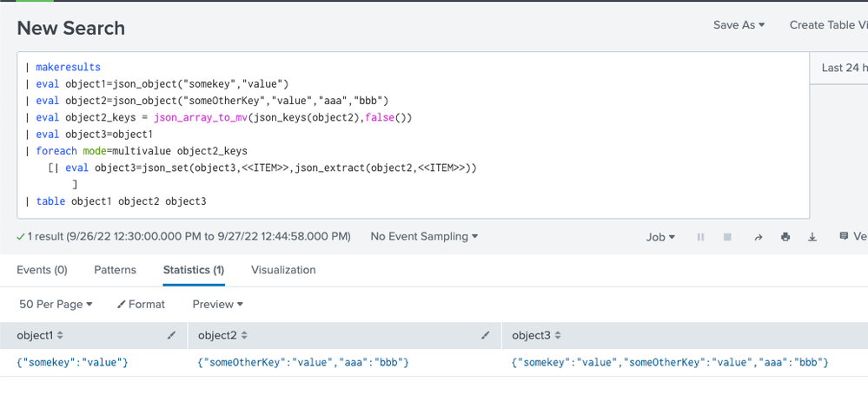Screen dimensions: 868x408
Task: Open the No Event Sampling dropdown
Action: point(424,236)
